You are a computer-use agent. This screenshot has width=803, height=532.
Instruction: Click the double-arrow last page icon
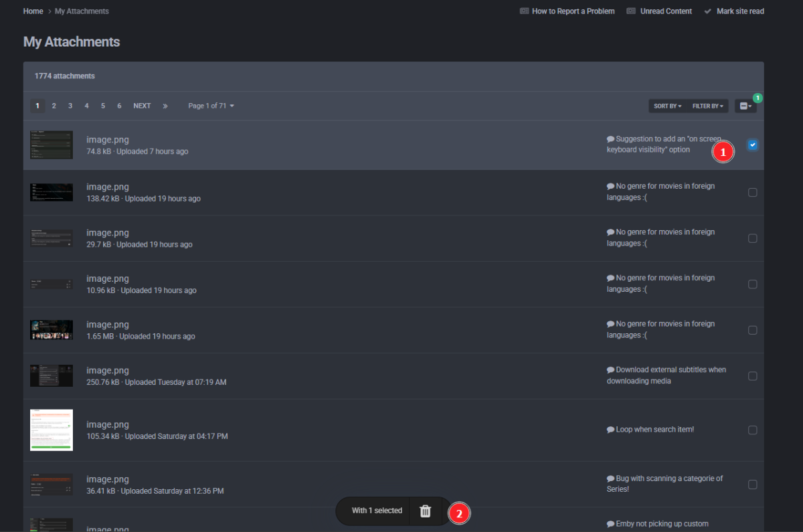tap(165, 106)
